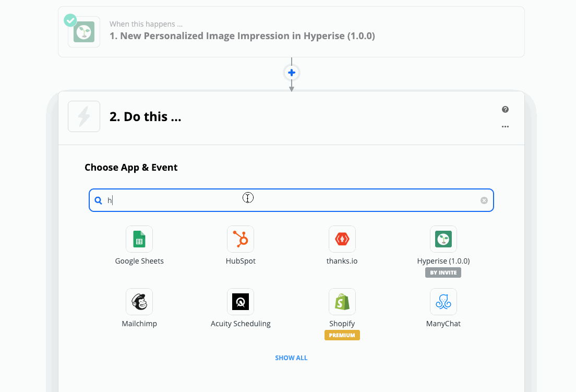The image size is (576, 392).
Task: Click the lightning bolt action step icon
Action: 84,116
